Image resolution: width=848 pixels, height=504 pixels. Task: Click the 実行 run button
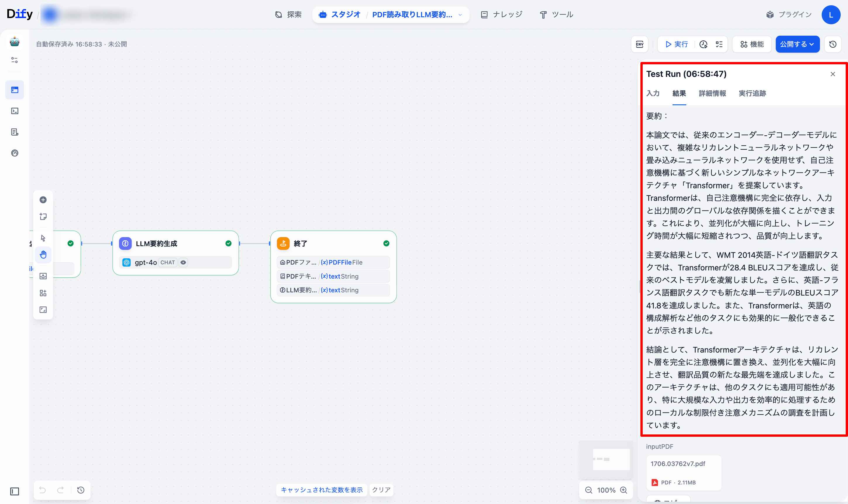coord(676,44)
